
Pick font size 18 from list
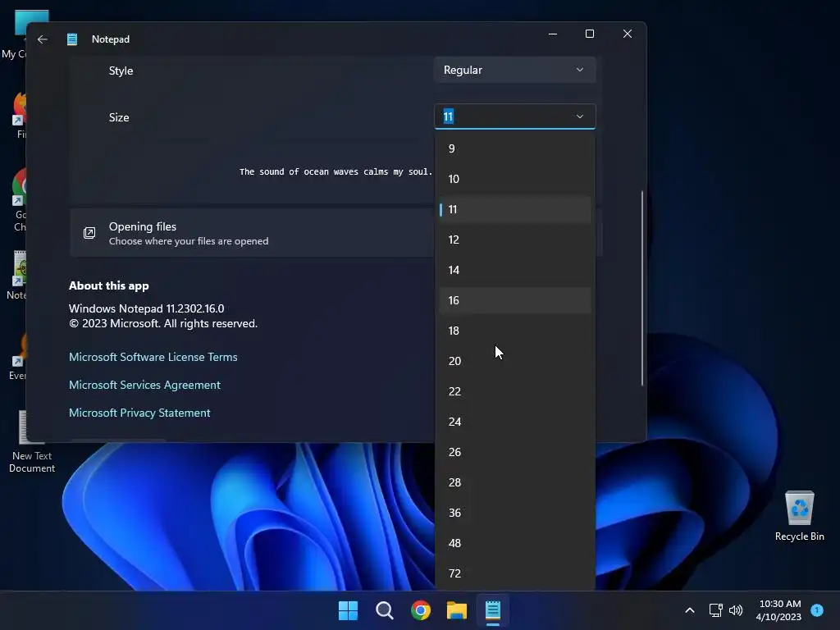tap(515, 331)
